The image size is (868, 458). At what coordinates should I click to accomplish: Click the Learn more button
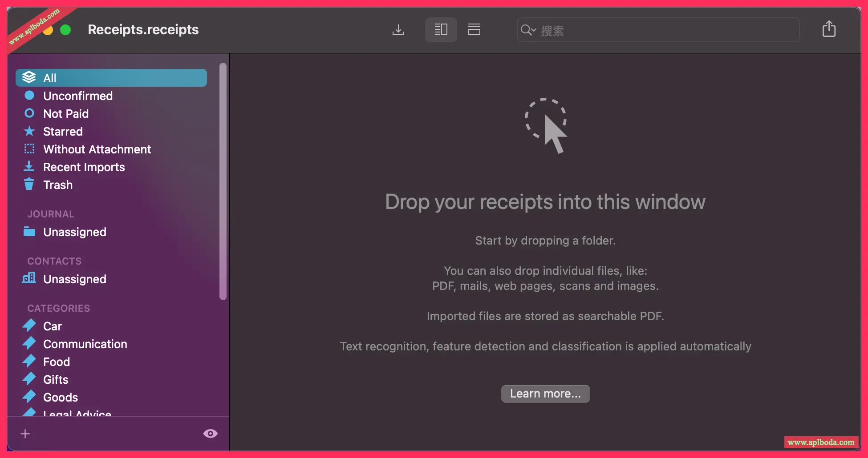(x=545, y=394)
